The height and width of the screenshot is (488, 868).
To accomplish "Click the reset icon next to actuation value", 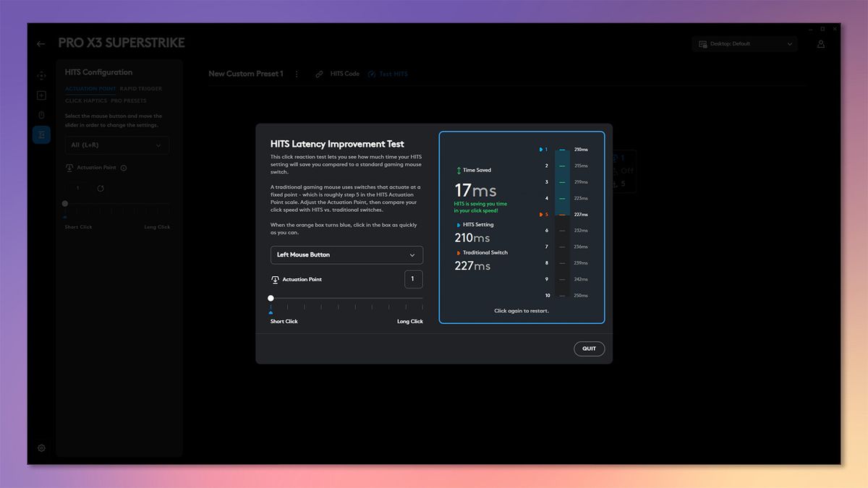I will pos(101,189).
